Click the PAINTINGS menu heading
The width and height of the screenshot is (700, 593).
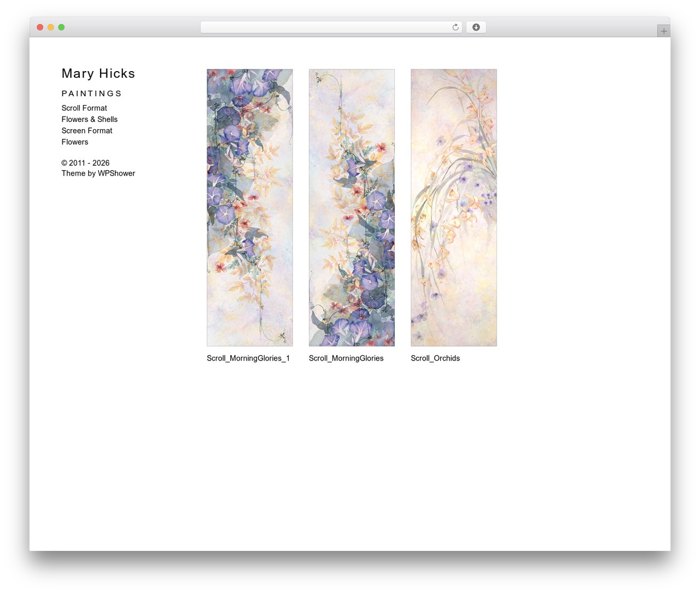coord(91,94)
